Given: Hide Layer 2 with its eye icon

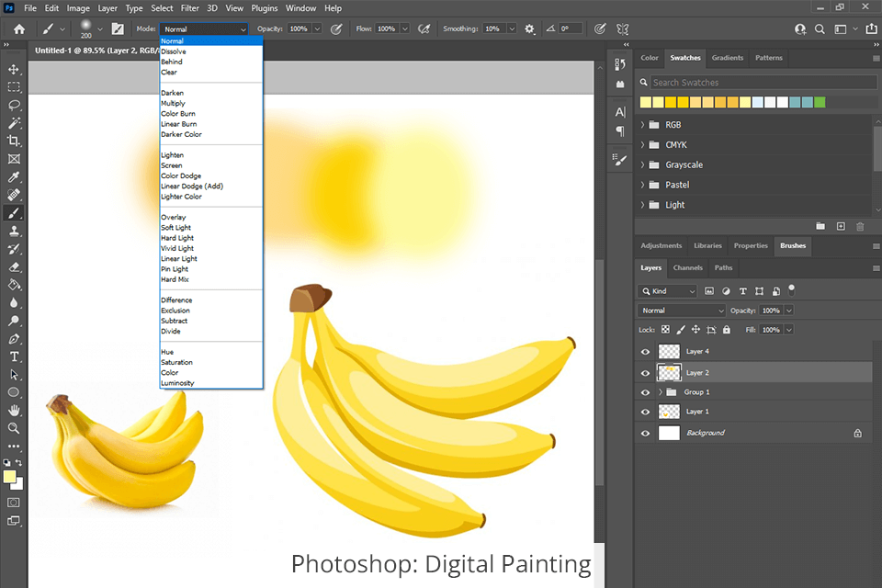Looking at the screenshot, I should [645, 372].
